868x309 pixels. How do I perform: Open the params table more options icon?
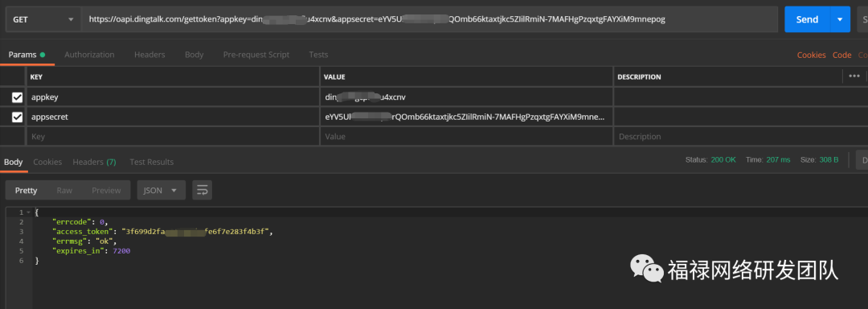click(854, 76)
